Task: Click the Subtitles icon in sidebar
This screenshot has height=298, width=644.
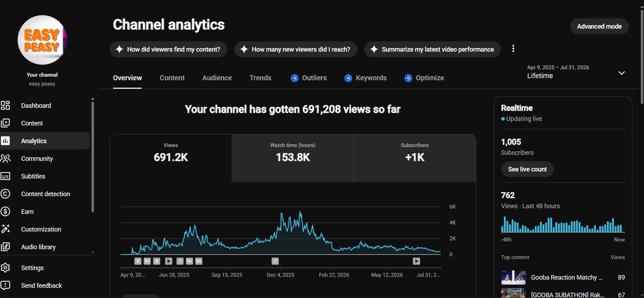Action: pyautogui.click(x=5, y=176)
